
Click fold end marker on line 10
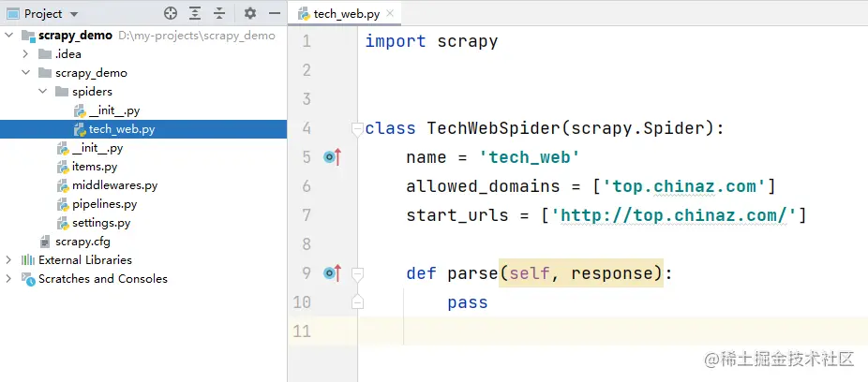point(358,301)
